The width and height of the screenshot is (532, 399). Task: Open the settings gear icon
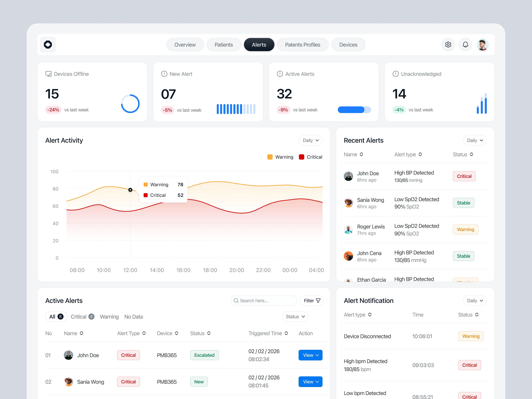pos(448,45)
